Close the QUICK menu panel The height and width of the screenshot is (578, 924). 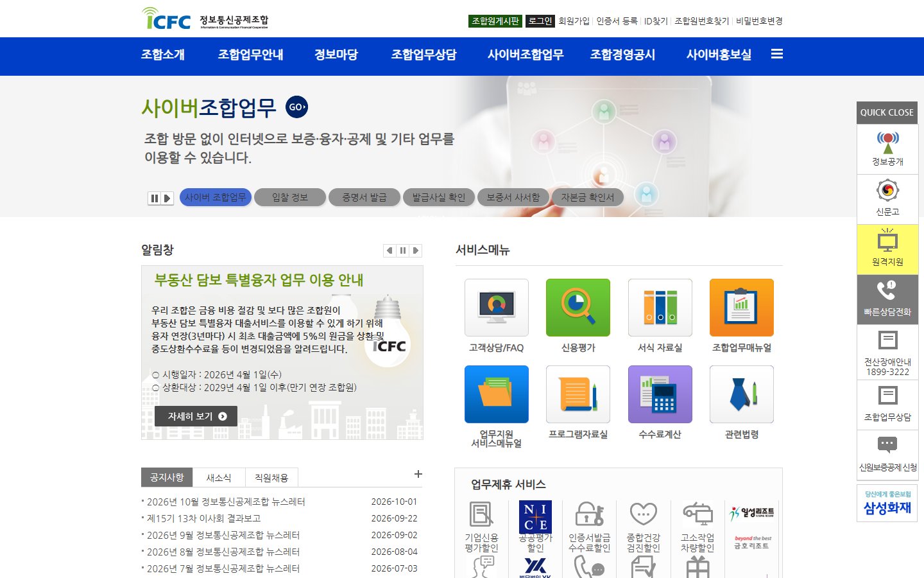click(887, 112)
